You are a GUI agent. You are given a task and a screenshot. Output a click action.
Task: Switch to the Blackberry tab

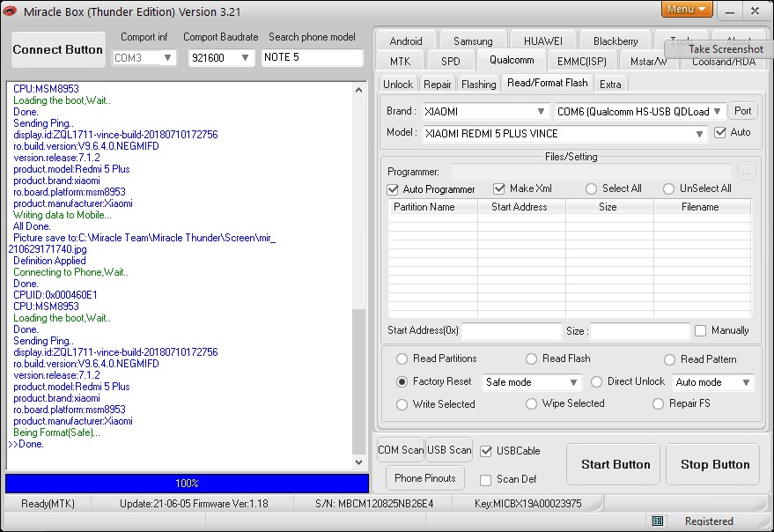coord(616,41)
